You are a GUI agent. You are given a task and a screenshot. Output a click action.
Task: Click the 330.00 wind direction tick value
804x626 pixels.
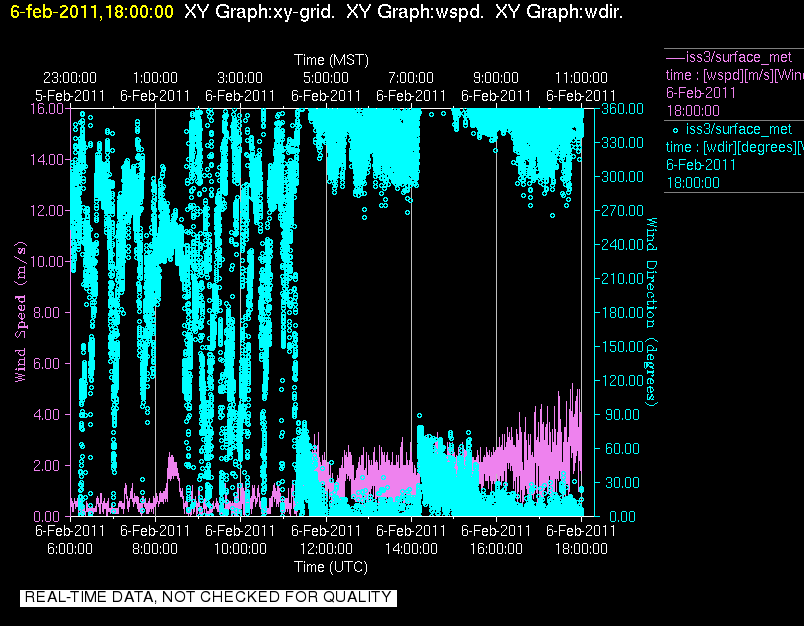tap(622, 143)
